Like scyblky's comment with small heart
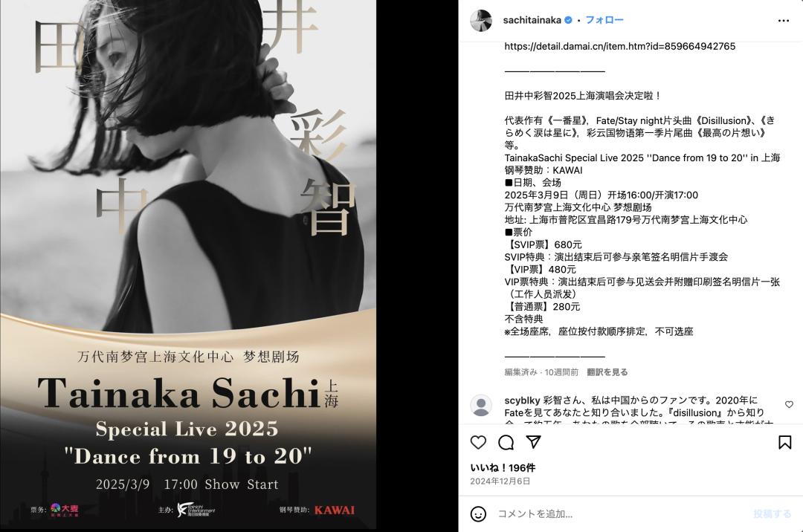 (x=789, y=404)
